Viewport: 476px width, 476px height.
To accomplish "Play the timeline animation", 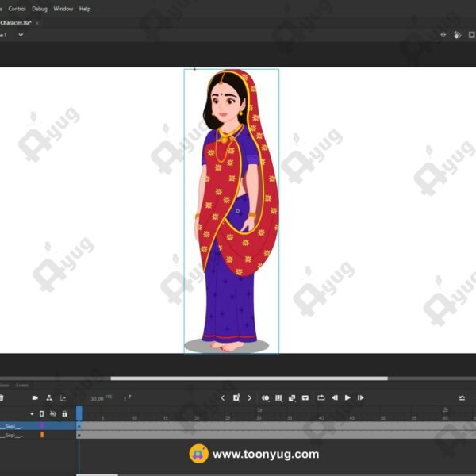I will 347,397.
